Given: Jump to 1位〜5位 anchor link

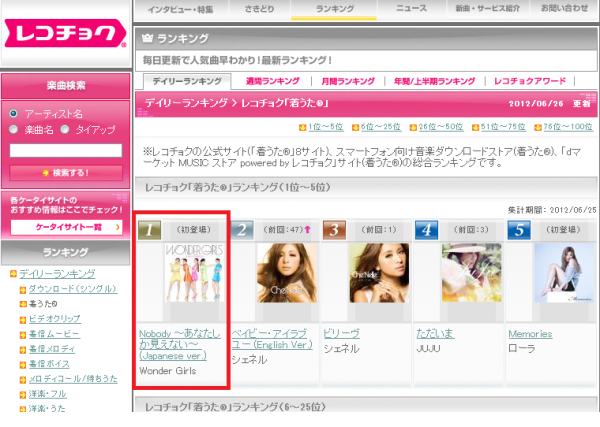Looking at the screenshot, I should click(326, 127).
